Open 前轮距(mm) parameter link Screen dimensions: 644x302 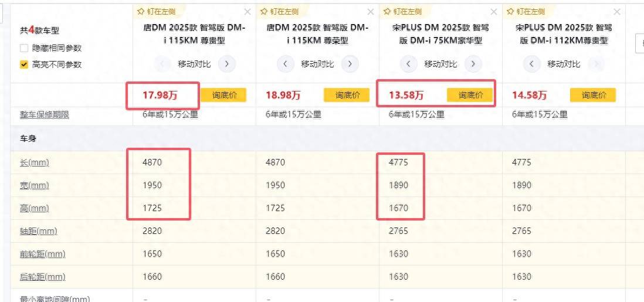43,254
